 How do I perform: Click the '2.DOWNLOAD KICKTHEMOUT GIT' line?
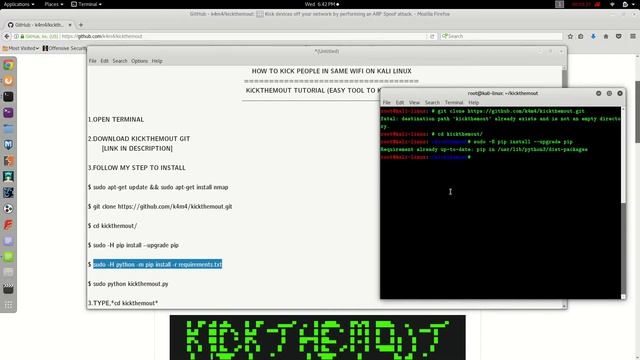[139, 139]
